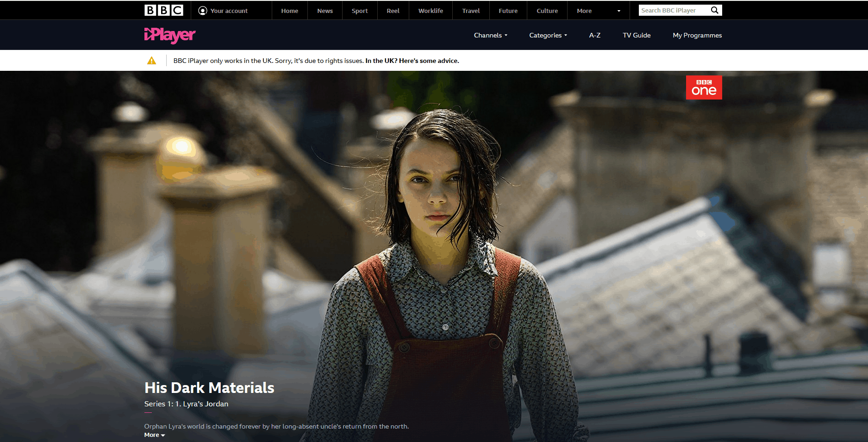868x442 pixels.
Task: Switch to the Sport section
Action: 360,10
